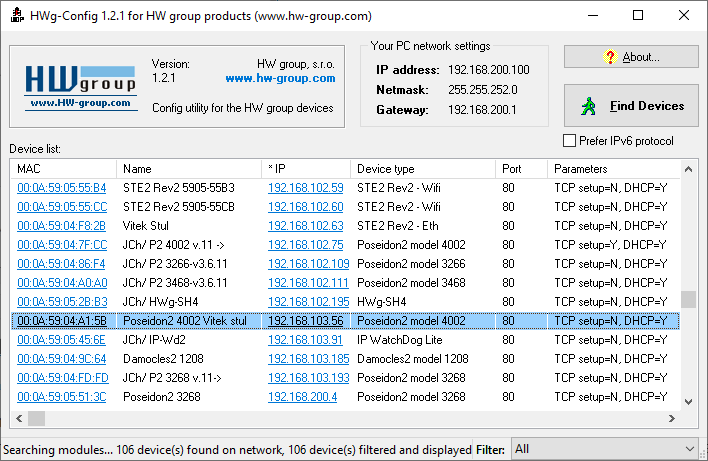The image size is (708, 461).
Task: Select the Damocles2 1208 device row
Action: [345, 359]
